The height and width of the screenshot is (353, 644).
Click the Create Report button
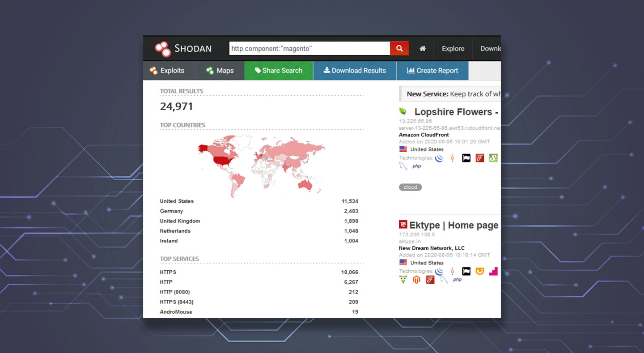(x=432, y=71)
